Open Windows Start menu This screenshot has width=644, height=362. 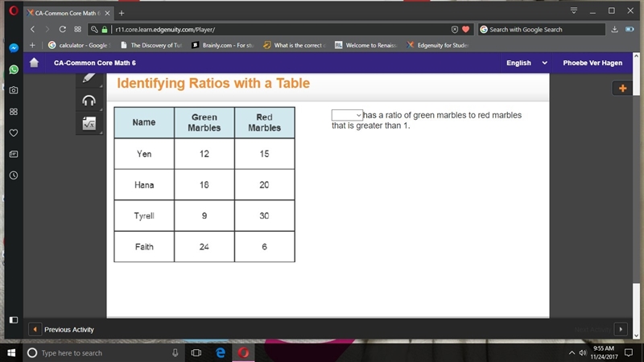point(11,353)
